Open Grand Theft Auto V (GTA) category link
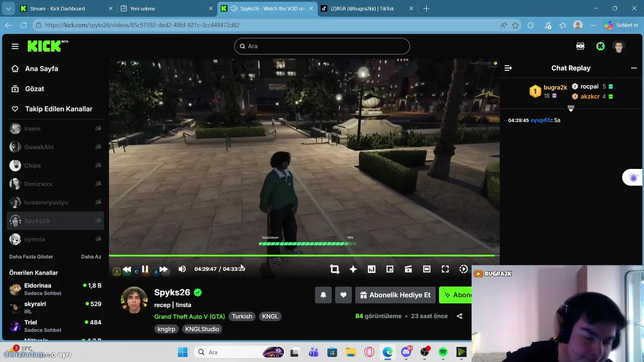Screen dimensions: 644x362 tap(190, 316)
